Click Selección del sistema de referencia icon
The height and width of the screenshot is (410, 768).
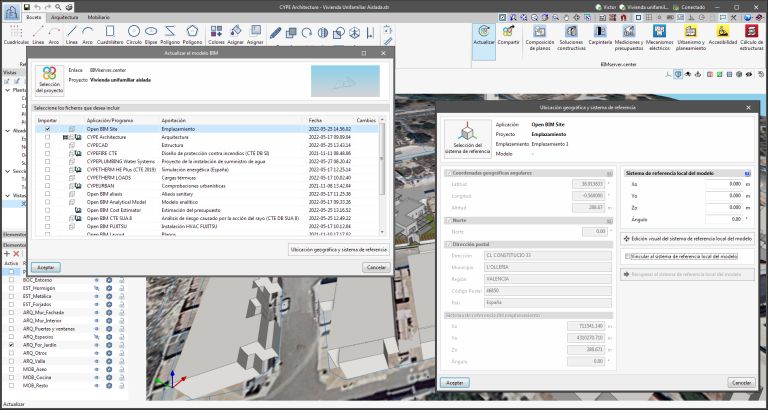click(x=467, y=139)
